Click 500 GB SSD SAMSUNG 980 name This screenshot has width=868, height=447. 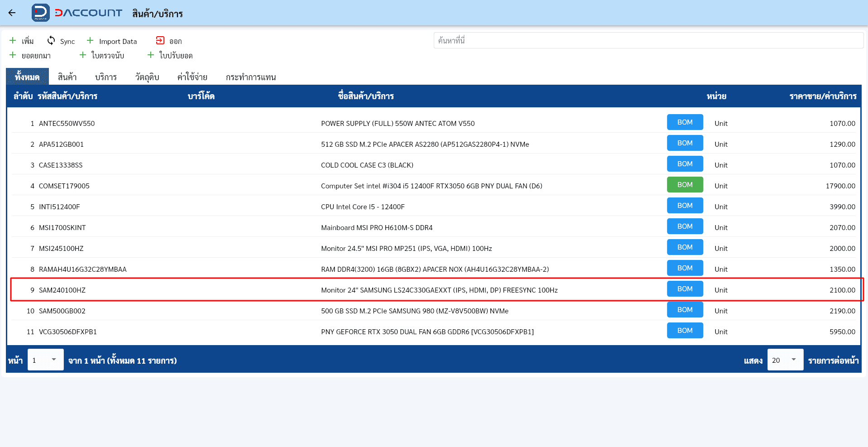tap(415, 311)
